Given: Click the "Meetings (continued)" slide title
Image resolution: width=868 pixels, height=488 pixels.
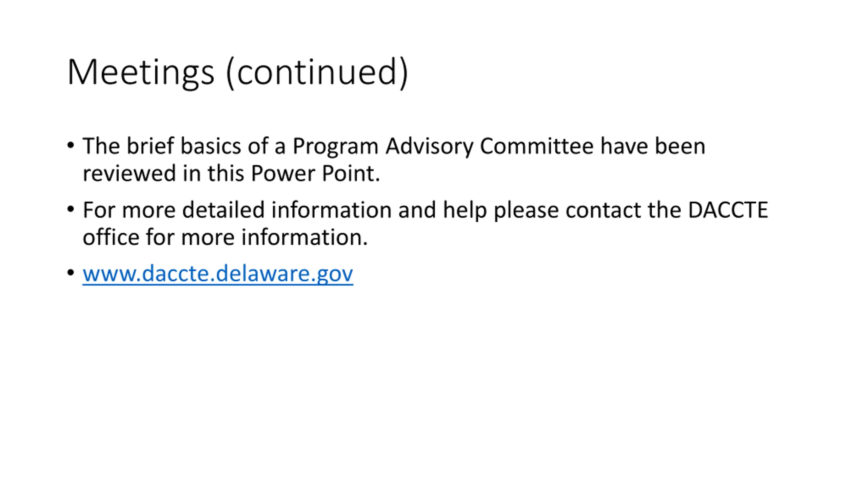Looking at the screenshot, I should [237, 72].
